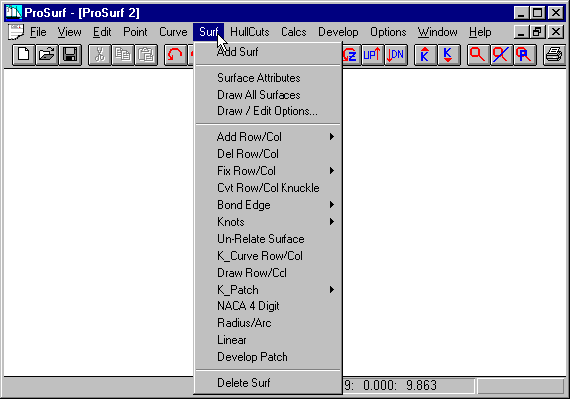Expand the Knots submenu

coord(268,222)
